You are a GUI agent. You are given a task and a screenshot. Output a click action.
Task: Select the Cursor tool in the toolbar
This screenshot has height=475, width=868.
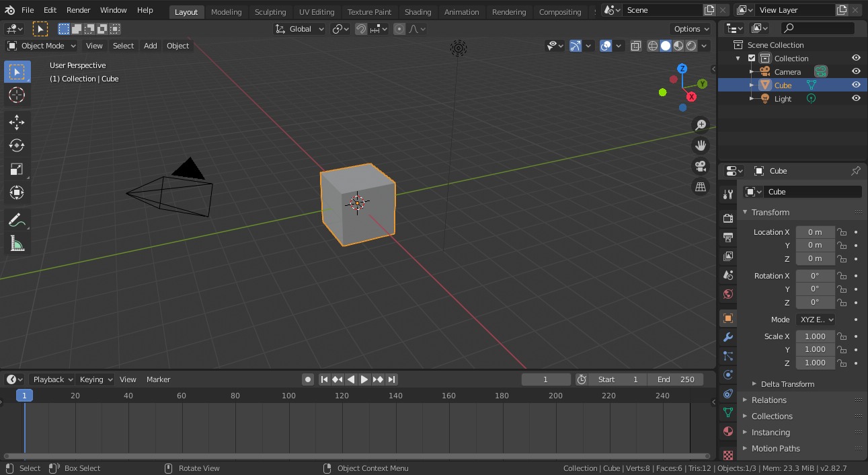point(17,95)
